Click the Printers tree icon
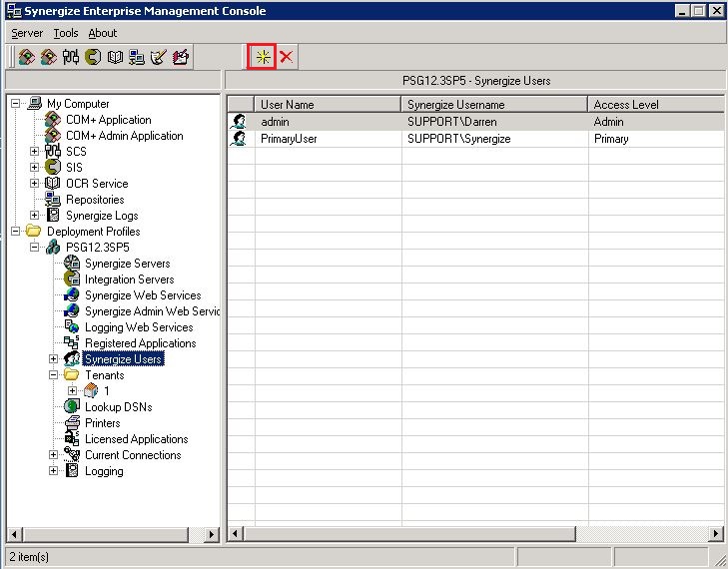Screen dimensions: 728x569 click(x=72, y=423)
